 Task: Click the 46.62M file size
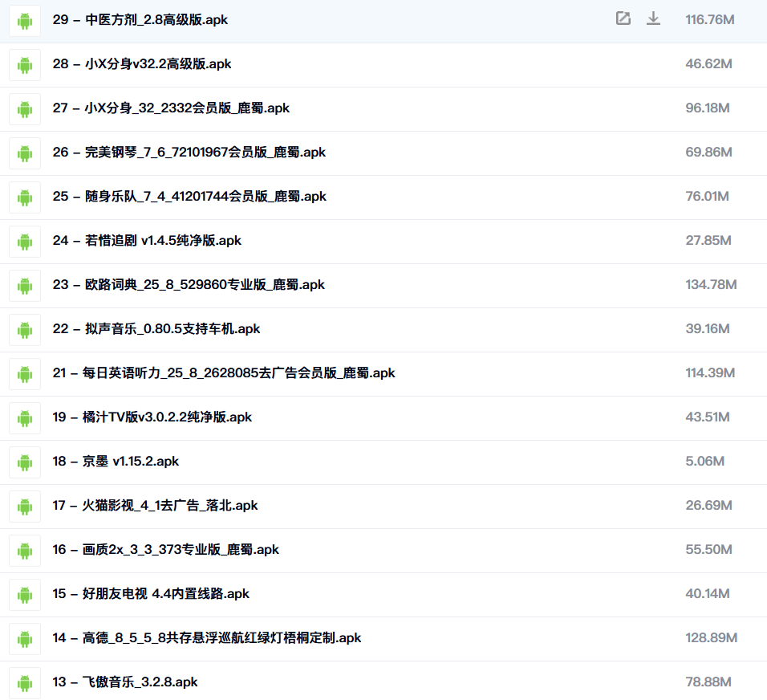(708, 63)
